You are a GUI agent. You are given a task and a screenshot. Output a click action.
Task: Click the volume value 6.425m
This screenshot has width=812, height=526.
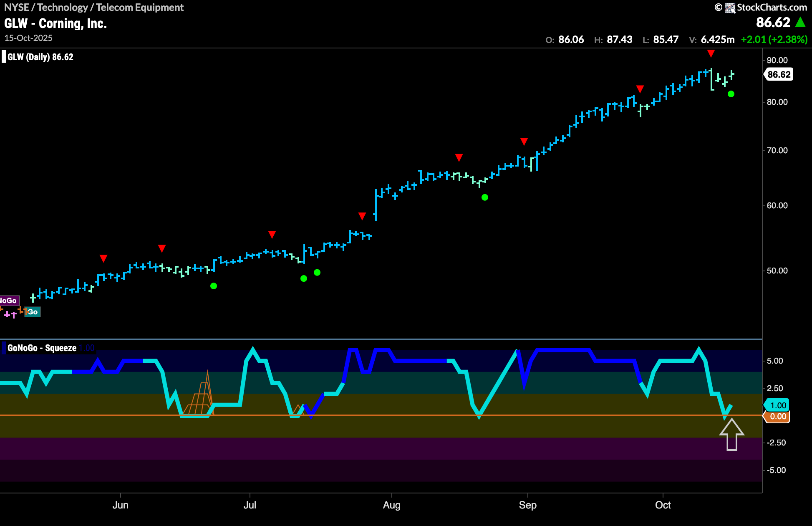[x=716, y=40]
